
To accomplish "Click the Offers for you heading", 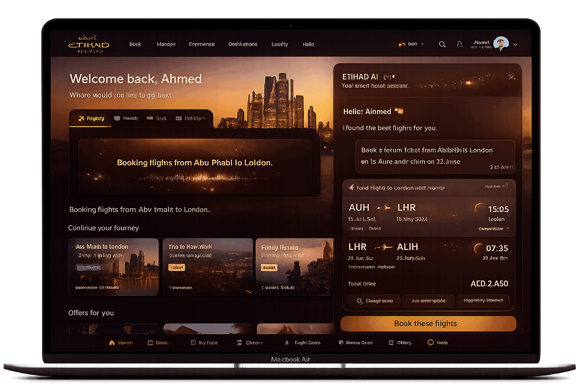I will 91,313.
